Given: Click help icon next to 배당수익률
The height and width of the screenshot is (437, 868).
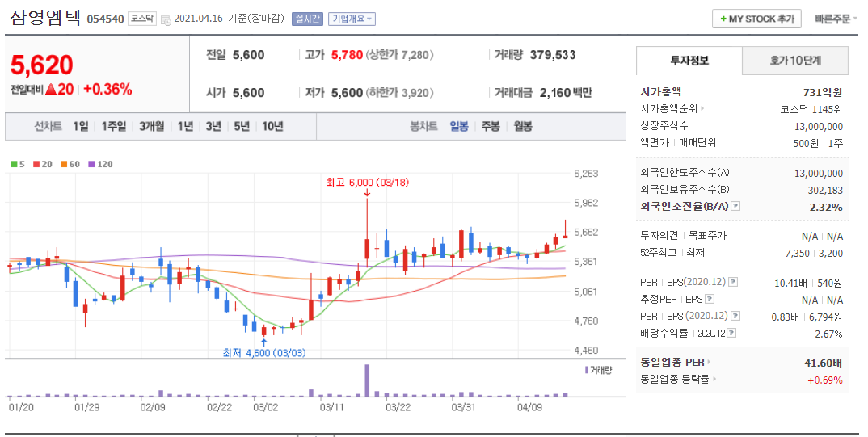Looking at the screenshot, I should point(731,334).
